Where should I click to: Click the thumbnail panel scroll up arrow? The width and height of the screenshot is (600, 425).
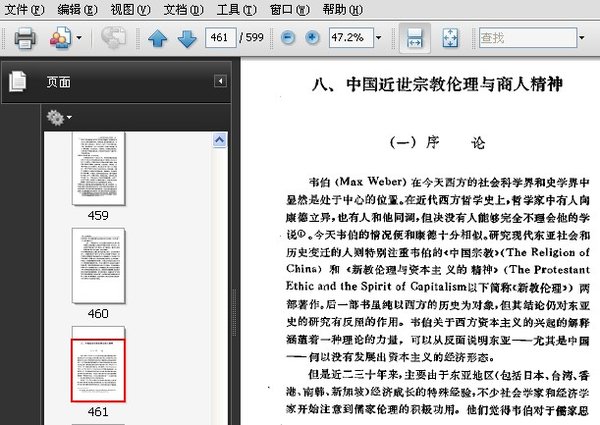219,143
